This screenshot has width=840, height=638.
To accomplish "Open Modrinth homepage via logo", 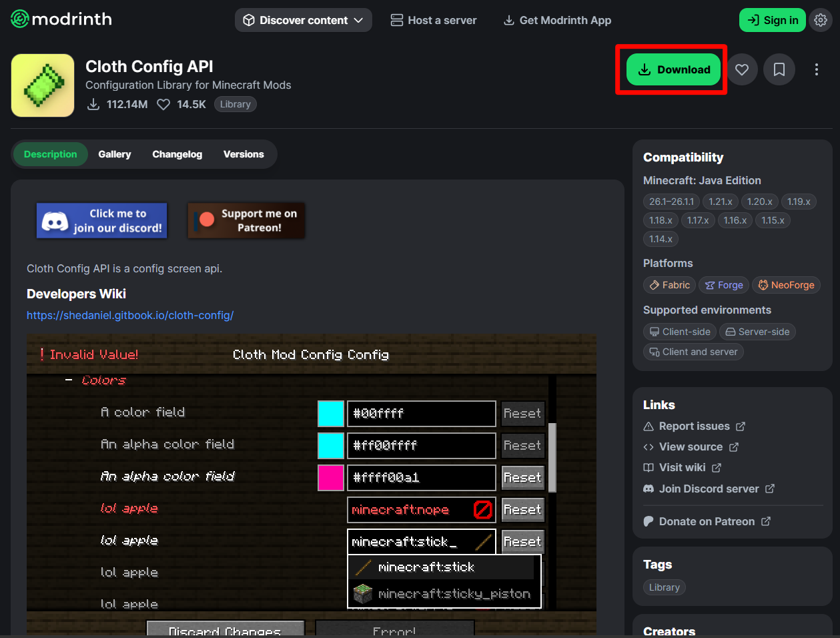I will click(61, 19).
